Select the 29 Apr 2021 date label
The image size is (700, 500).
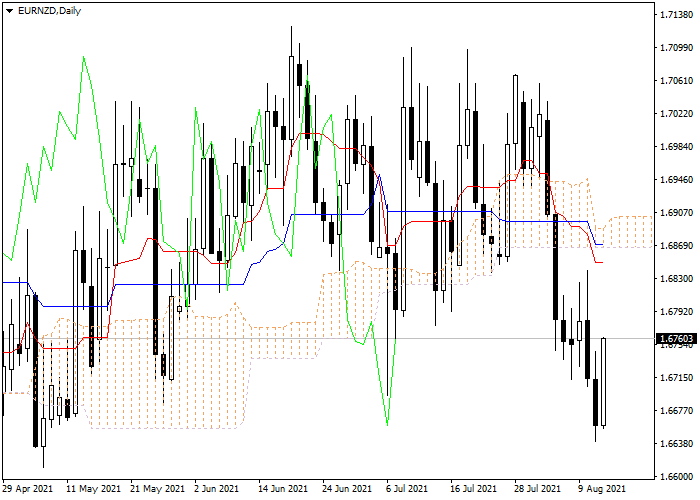28,489
